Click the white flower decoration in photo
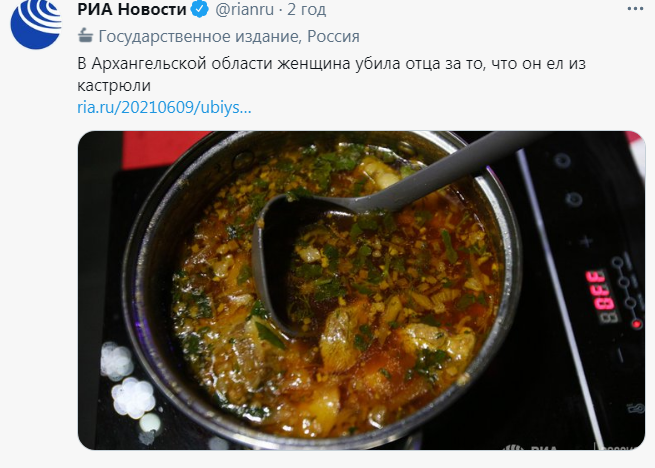 coord(133,397)
